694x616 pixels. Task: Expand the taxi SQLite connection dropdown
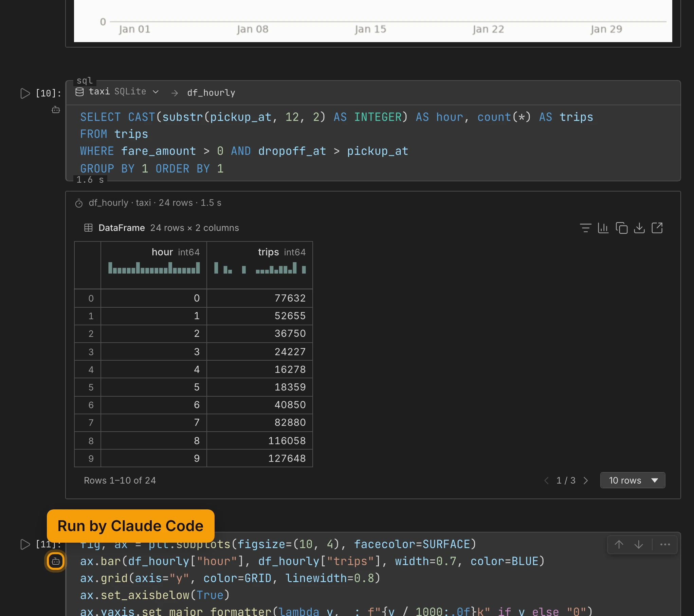(x=156, y=92)
